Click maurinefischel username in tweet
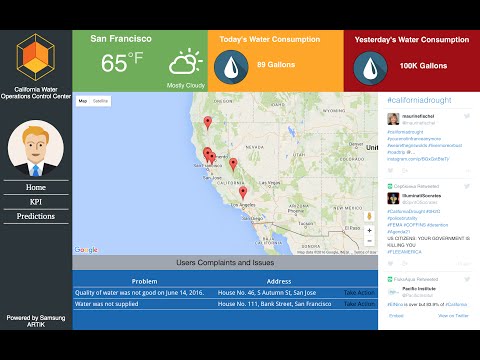Screen dimensions: 480x360 click(418, 116)
